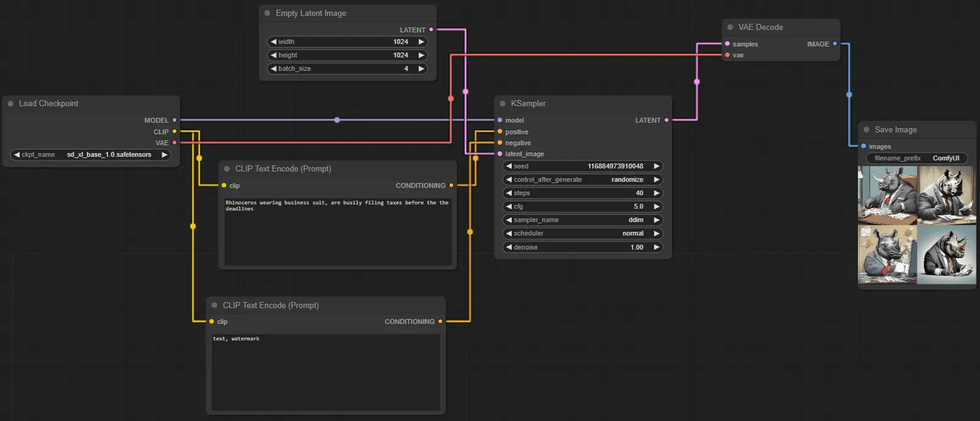The image size is (980, 421).
Task: Click the positive input socket on KSampler
Action: click(500, 132)
